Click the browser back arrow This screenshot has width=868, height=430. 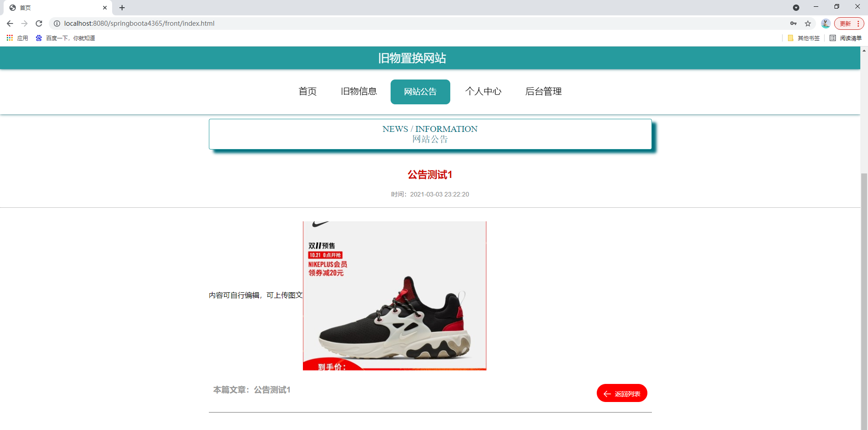coord(10,23)
